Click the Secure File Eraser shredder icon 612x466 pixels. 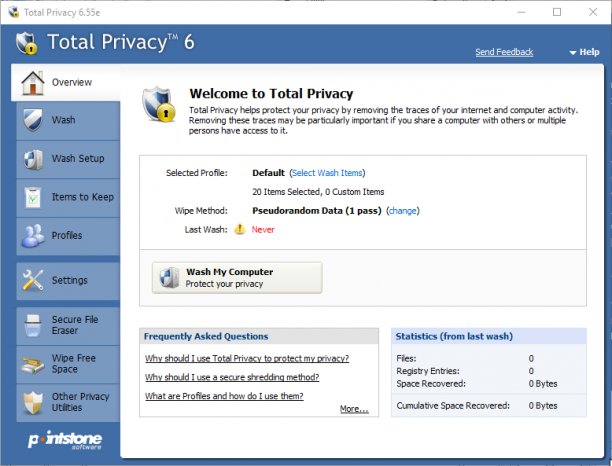pyautogui.click(x=32, y=325)
